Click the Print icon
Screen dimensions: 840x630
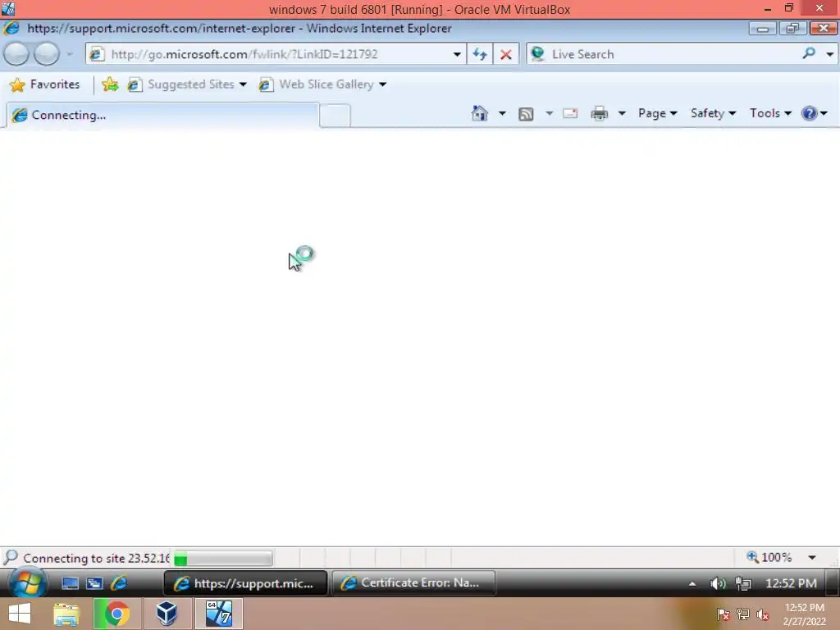pos(599,113)
